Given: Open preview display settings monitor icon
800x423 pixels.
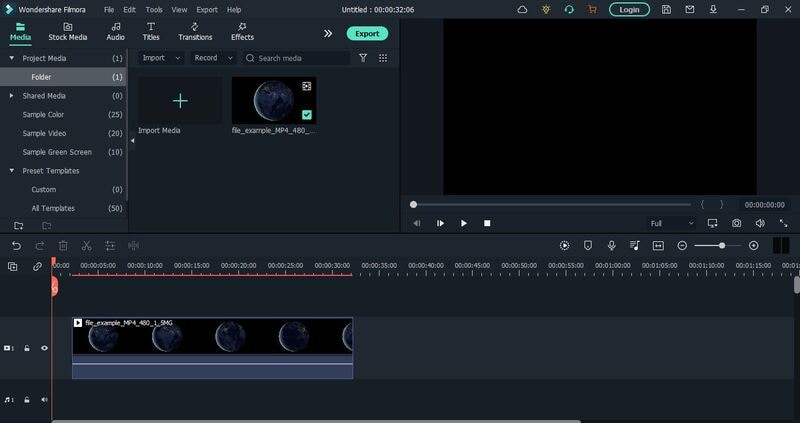Looking at the screenshot, I should pyautogui.click(x=712, y=223).
